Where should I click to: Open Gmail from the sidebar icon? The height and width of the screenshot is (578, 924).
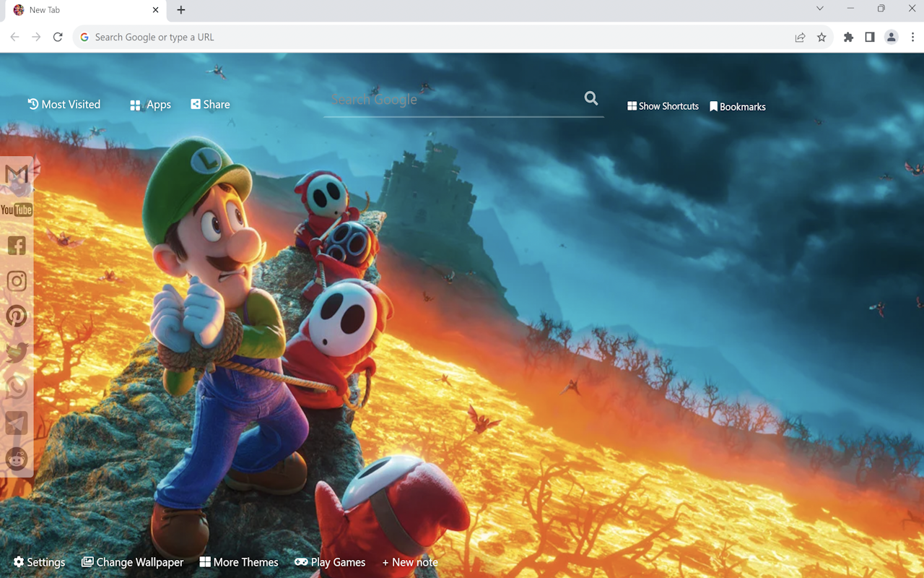click(17, 174)
